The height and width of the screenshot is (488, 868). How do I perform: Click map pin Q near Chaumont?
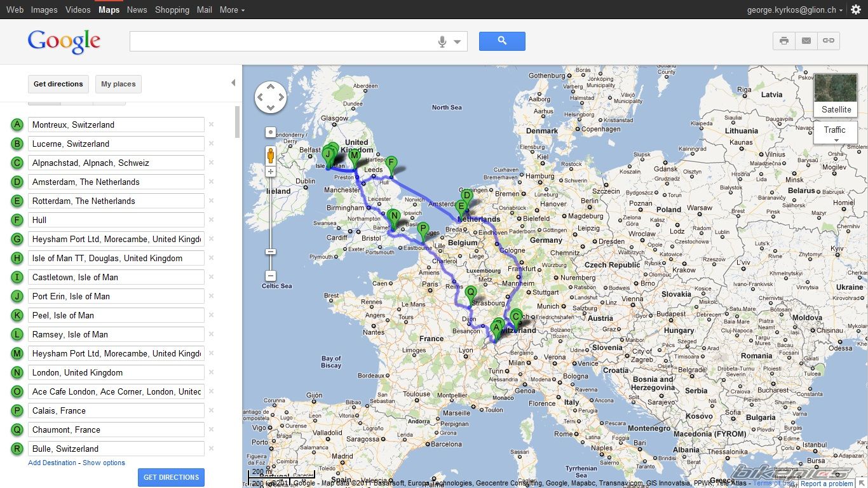click(x=470, y=295)
